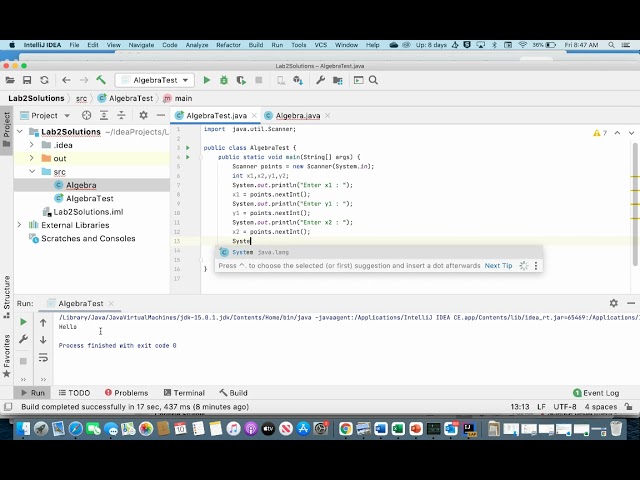
Task: Click the Next Tip link
Action: [x=498, y=266]
